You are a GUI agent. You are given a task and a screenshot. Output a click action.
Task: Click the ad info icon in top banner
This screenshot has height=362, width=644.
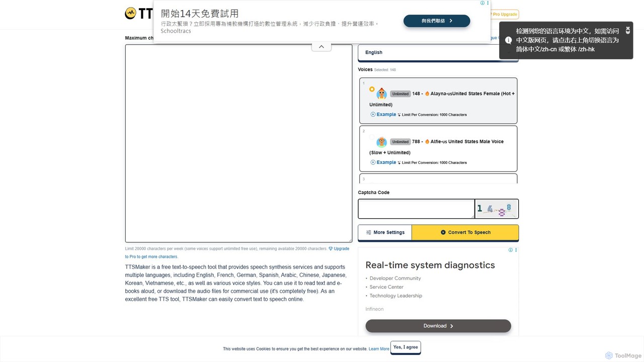pyautogui.click(x=482, y=3)
